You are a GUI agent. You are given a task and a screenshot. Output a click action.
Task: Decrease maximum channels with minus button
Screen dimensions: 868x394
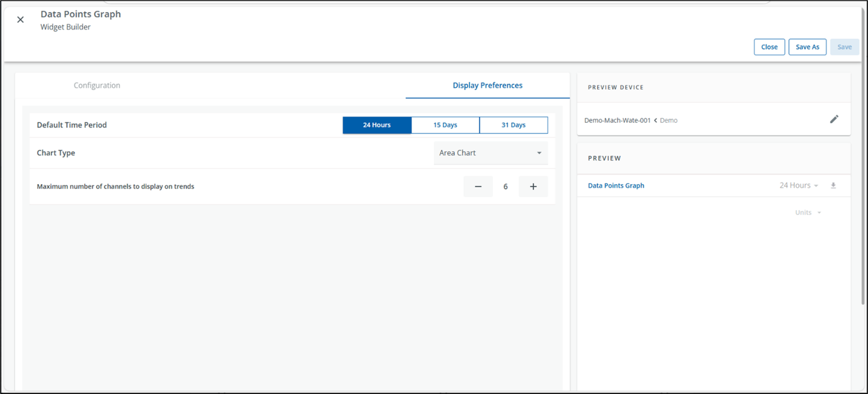[x=478, y=186]
